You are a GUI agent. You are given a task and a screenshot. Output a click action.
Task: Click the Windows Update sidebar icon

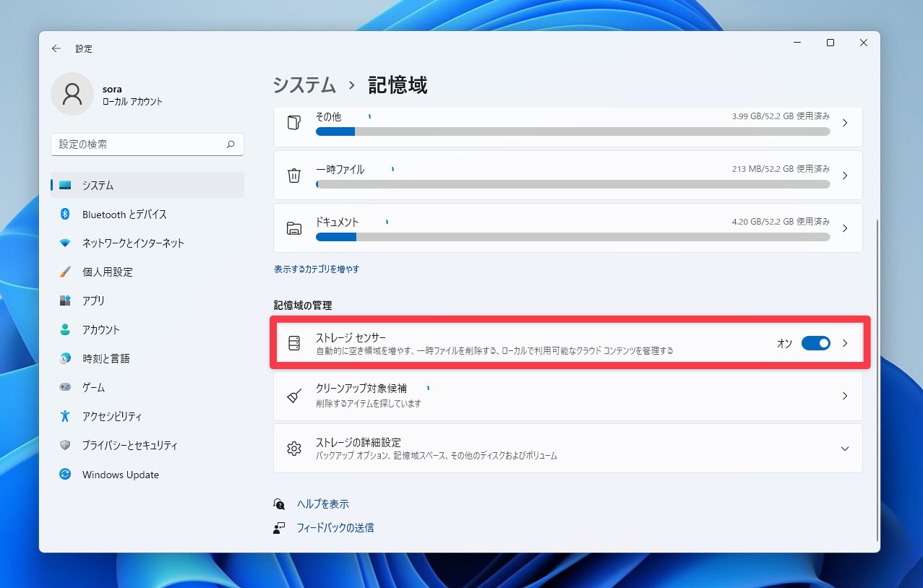click(x=65, y=475)
